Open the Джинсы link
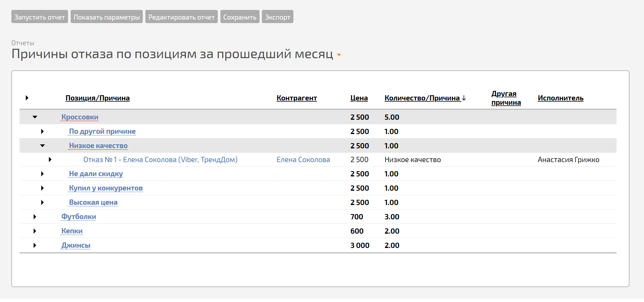 (x=76, y=246)
